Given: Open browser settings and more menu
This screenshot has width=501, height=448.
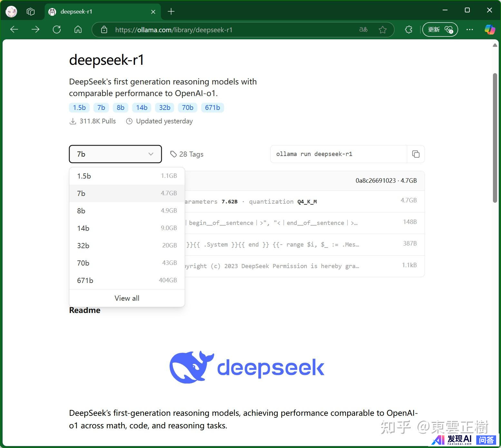Looking at the screenshot, I should coord(470,30).
